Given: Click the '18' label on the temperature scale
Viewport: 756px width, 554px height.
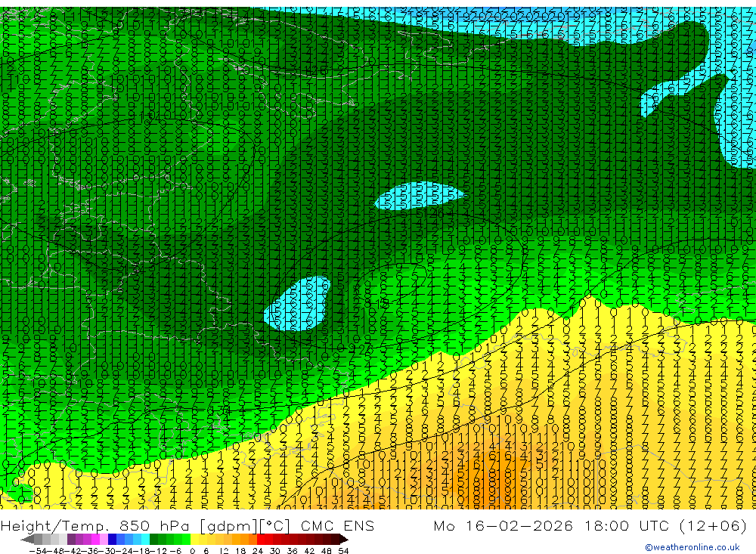Looking at the screenshot, I should (x=240, y=551).
